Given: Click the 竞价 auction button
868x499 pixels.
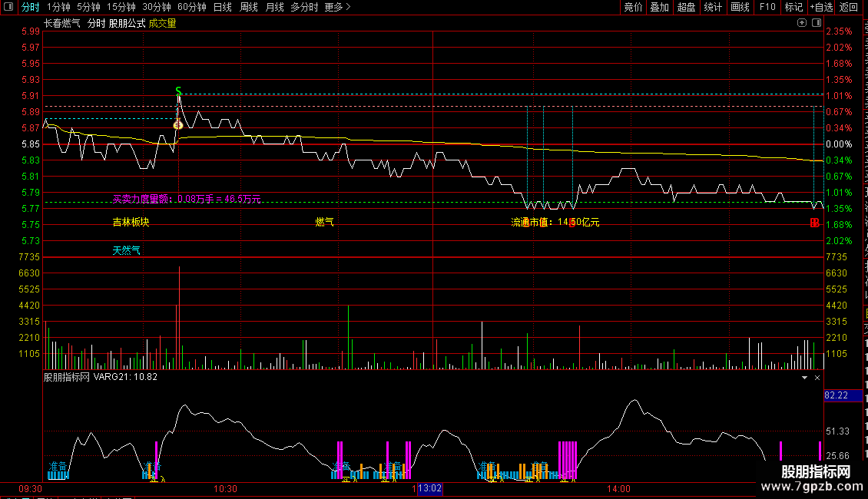Looking at the screenshot, I should coord(633,7).
